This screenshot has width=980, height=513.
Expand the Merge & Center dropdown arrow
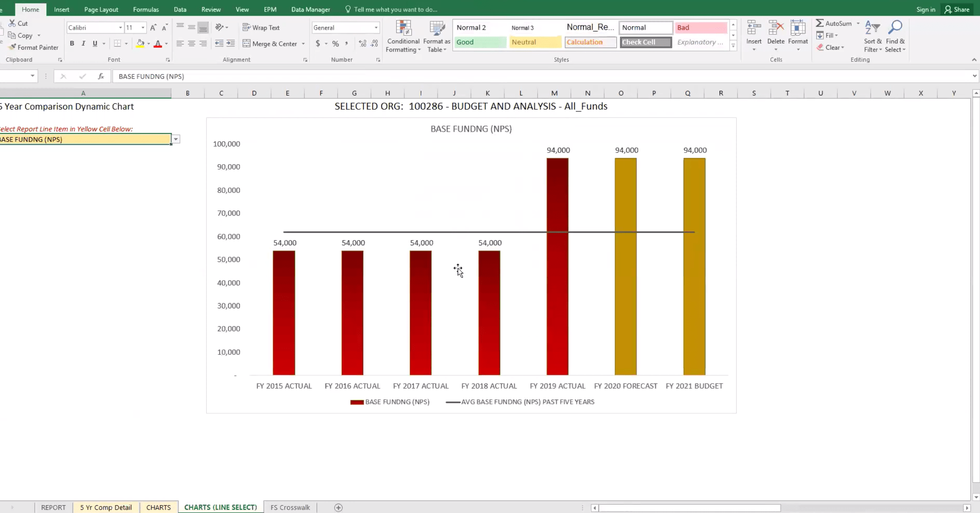pyautogui.click(x=303, y=44)
